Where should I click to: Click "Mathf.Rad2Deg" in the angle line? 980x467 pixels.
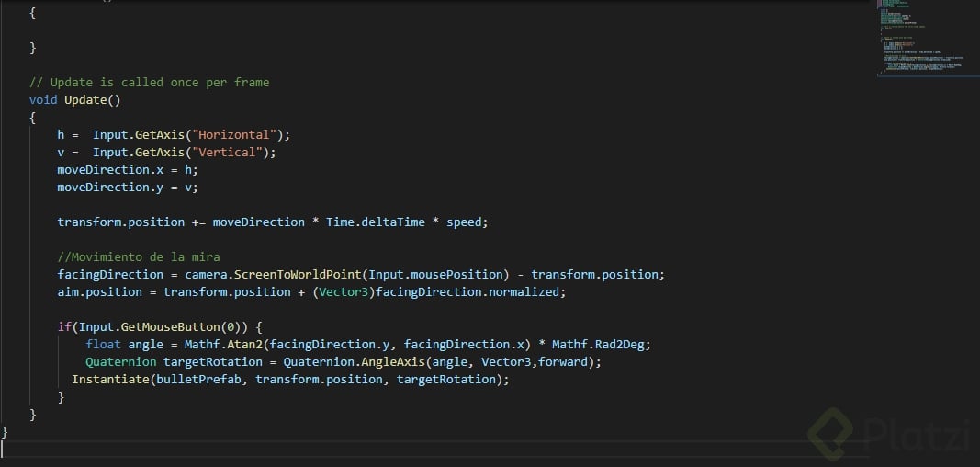coord(598,345)
